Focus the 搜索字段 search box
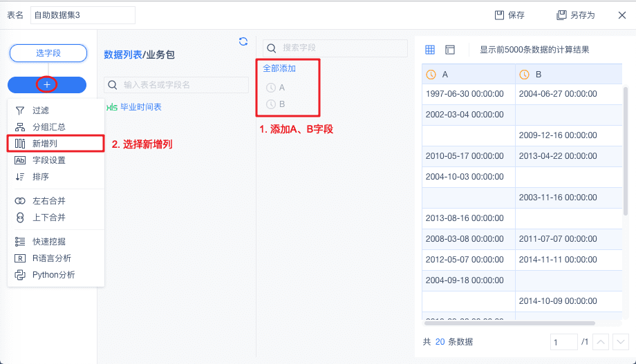636x364 pixels. click(x=335, y=48)
